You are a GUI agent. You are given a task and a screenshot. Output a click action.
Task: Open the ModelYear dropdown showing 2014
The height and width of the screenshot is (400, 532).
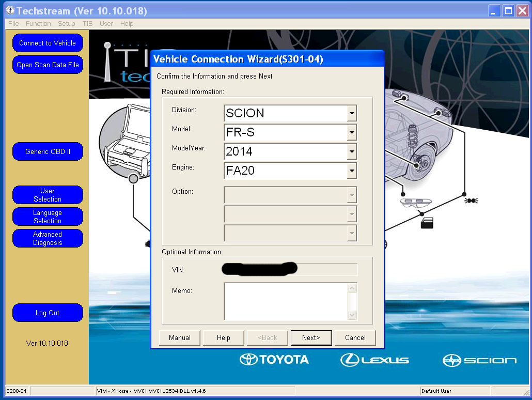coord(352,151)
